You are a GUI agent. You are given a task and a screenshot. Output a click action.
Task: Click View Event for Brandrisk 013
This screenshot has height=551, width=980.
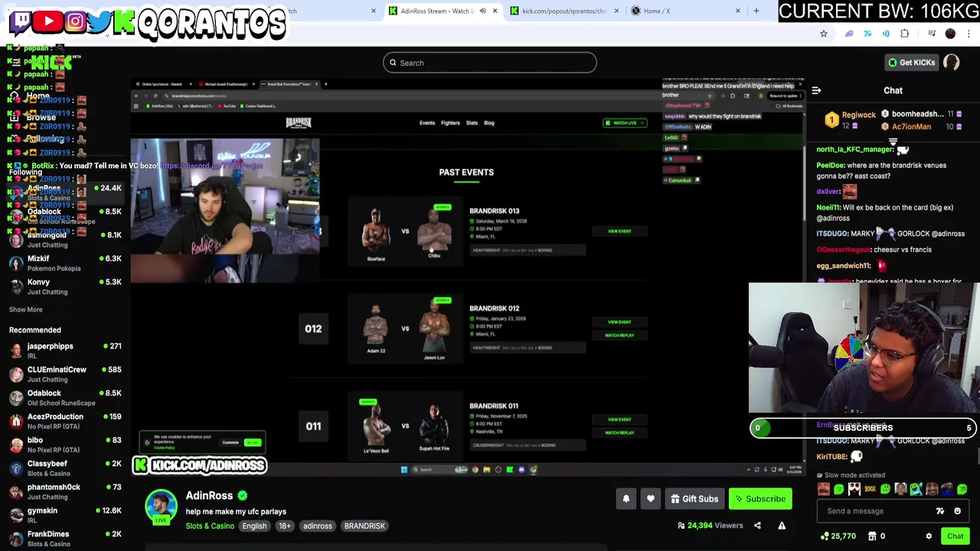point(619,231)
